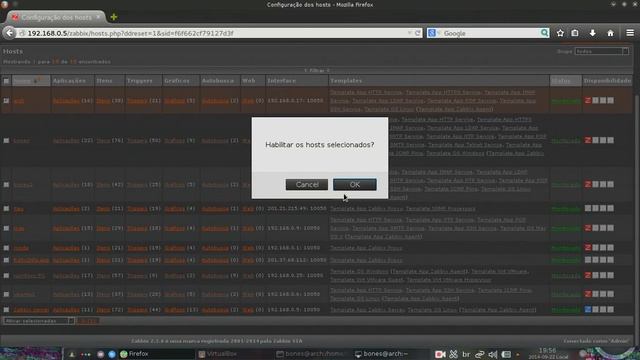640x360 pixels.
Task: Open Autobusca (9) link in 192.168.0.25 row
Action: pyautogui.click(x=215, y=276)
